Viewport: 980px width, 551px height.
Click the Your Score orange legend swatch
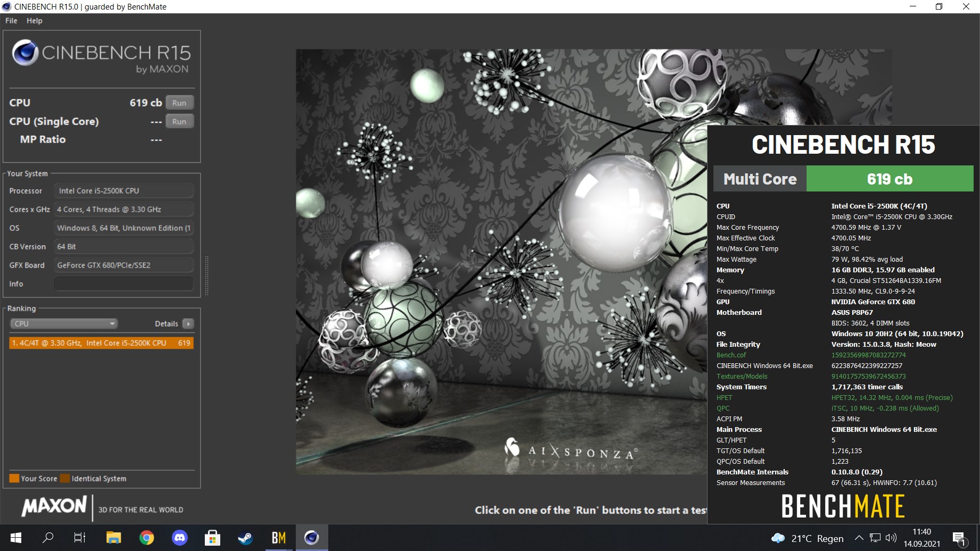[x=14, y=478]
